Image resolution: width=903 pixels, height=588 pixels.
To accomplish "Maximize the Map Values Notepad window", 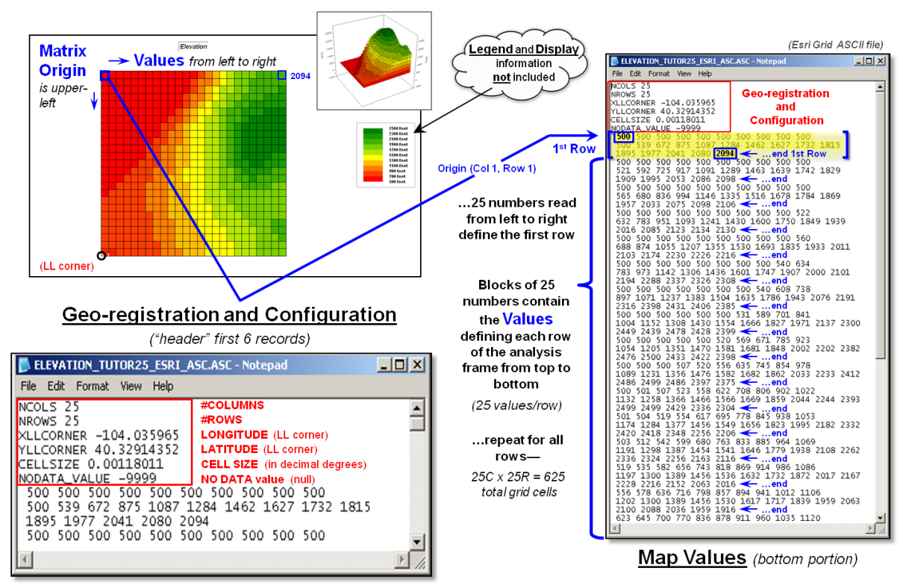I will point(867,60).
